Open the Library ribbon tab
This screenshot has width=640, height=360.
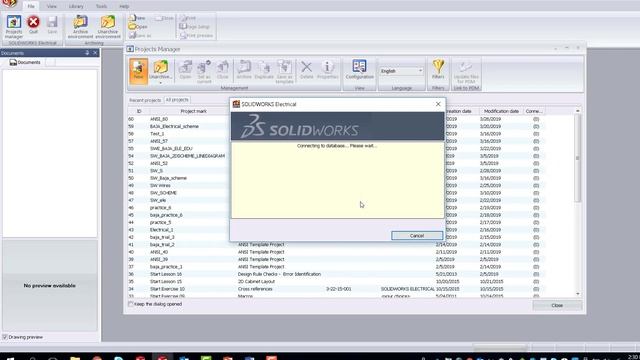76,6
